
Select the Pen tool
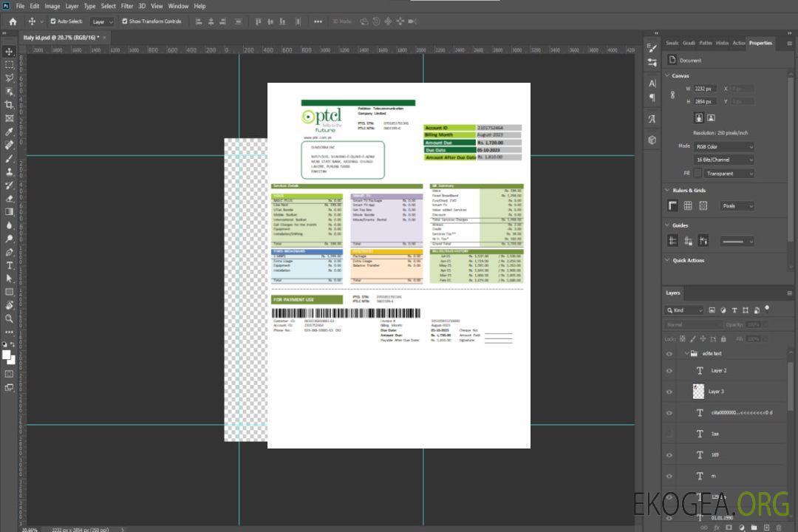(x=10, y=252)
